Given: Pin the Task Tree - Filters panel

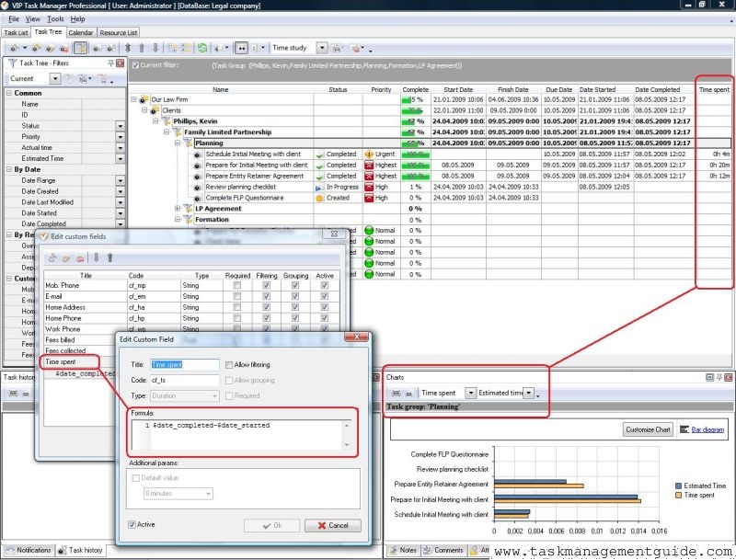Looking at the screenshot, I should click(x=110, y=63).
